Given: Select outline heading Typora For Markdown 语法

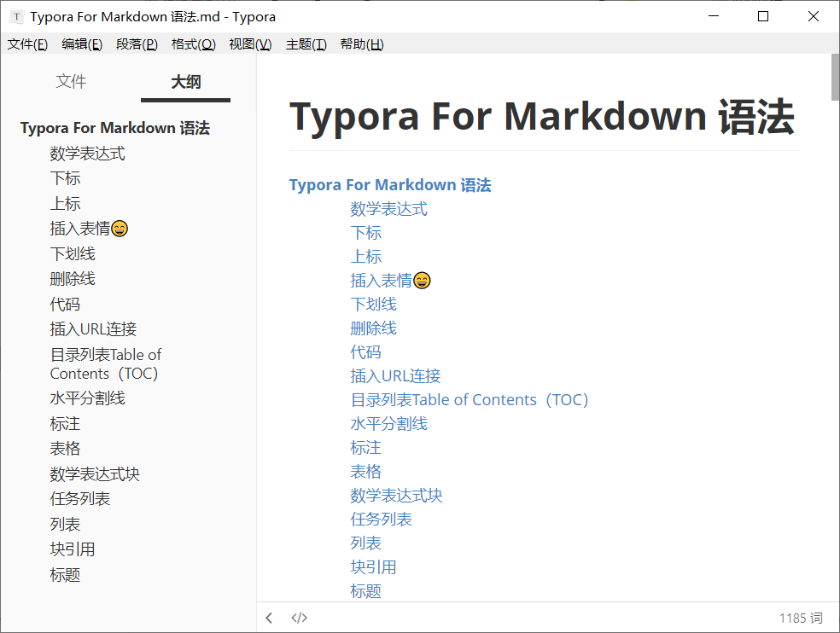Looking at the screenshot, I should (x=115, y=128).
